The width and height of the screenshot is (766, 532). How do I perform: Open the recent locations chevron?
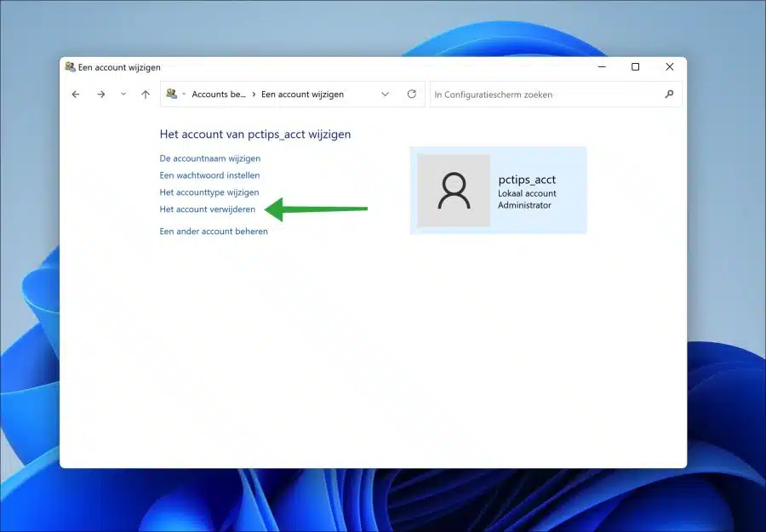click(x=123, y=94)
